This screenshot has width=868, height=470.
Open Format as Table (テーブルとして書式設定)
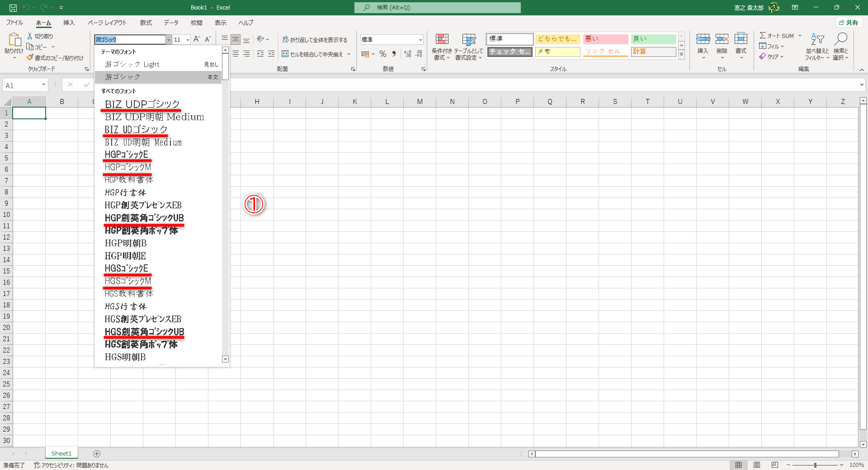(469, 47)
